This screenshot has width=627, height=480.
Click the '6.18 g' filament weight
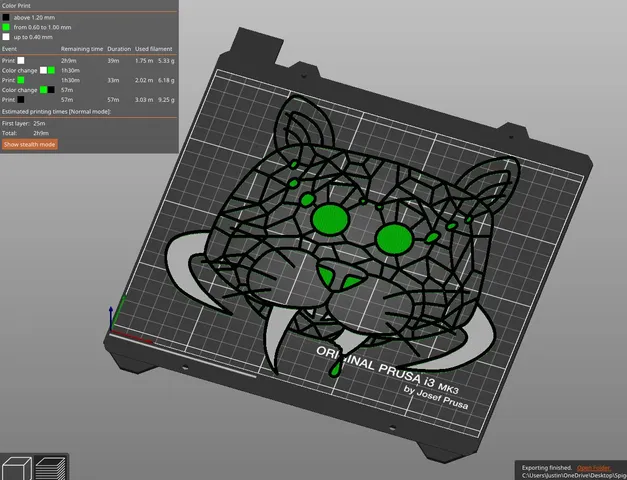[x=166, y=80]
